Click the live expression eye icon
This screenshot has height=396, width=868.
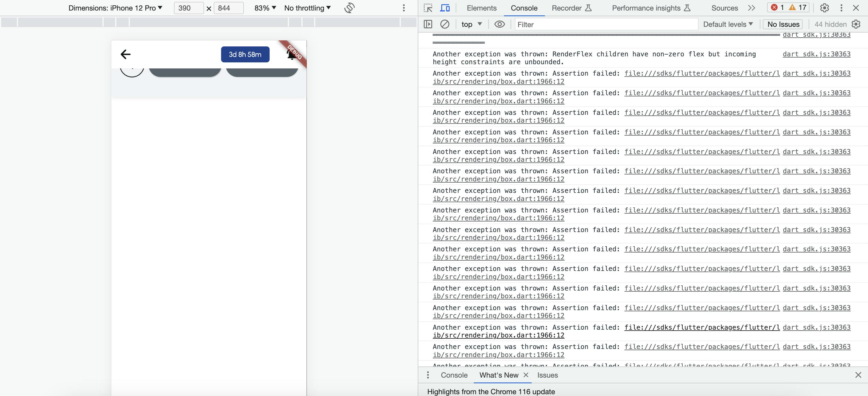(499, 24)
